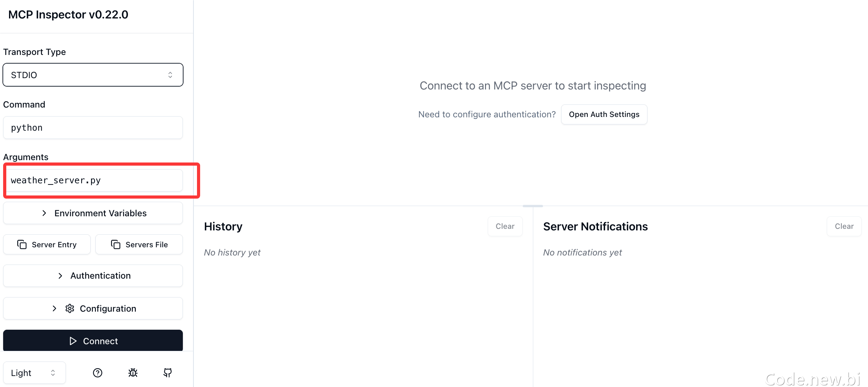Clear the History panel
This screenshot has width=868, height=387.
[505, 226]
